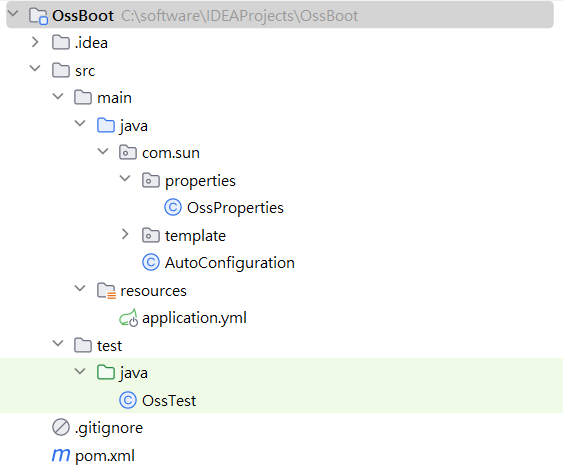Select the test folder label
The image size is (563, 468).
pos(110,346)
